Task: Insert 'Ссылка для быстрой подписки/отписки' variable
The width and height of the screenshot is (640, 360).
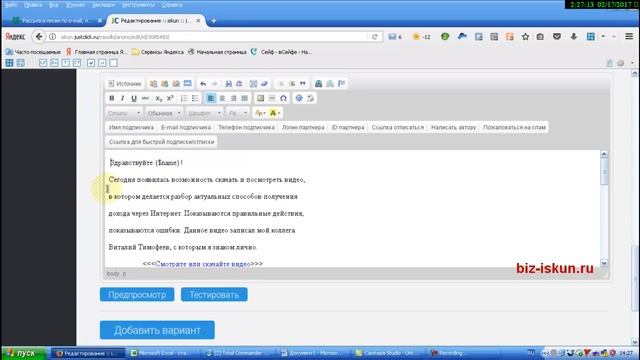Action: point(161,142)
